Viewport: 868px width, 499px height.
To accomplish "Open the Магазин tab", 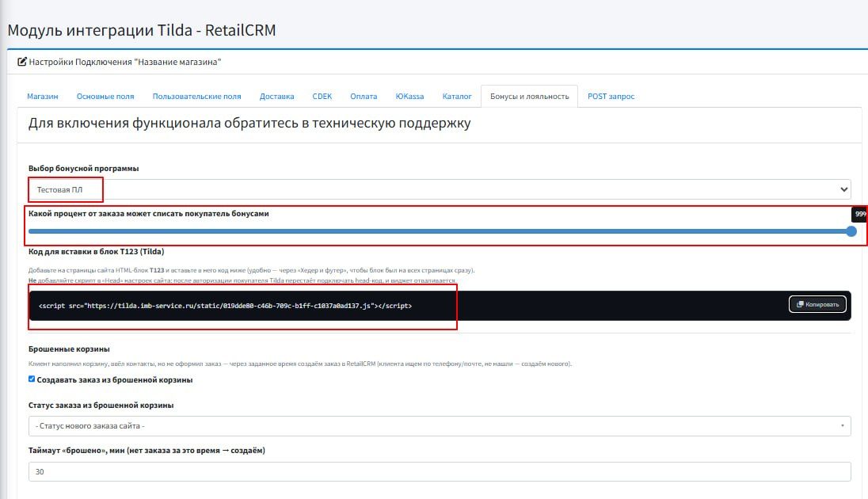I will (x=43, y=97).
